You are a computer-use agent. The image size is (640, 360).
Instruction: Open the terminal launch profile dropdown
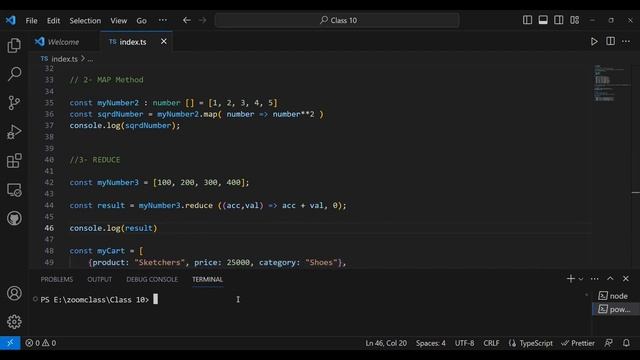pyautogui.click(x=581, y=279)
